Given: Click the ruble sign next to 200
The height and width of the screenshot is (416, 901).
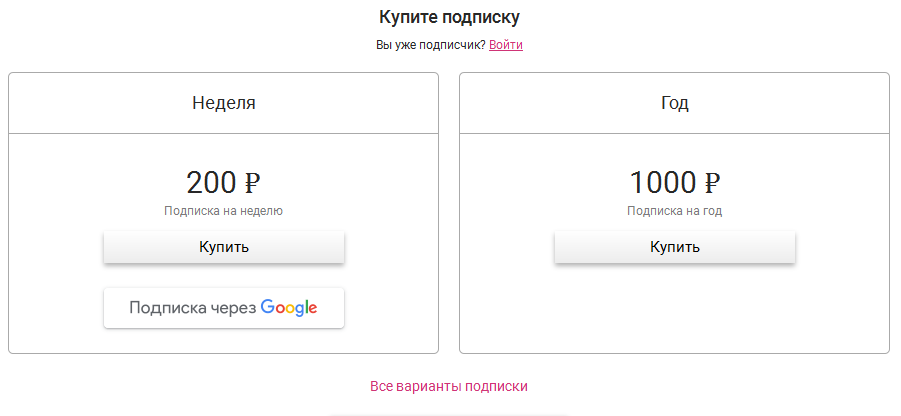Looking at the screenshot, I should (252, 183).
